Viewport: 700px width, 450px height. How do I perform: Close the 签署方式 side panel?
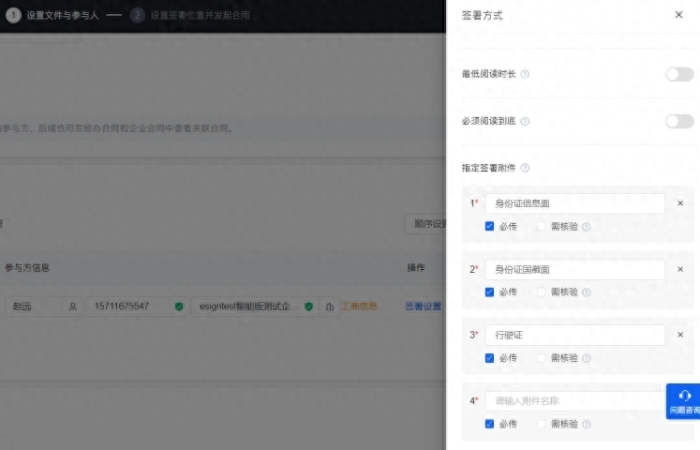(x=679, y=15)
